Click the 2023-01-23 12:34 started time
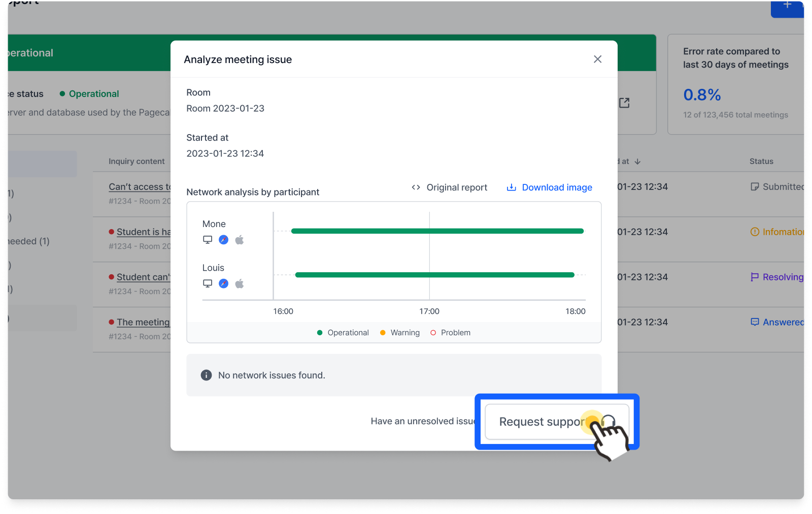812x514 pixels. pos(225,153)
